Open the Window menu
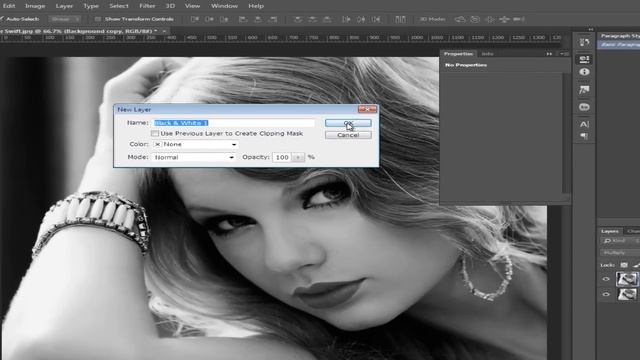The height and width of the screenshot is (360, 640). (x=224, y=6)
